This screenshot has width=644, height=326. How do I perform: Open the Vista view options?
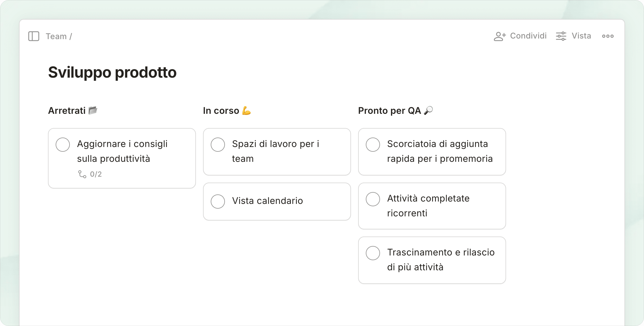point(581,36)
